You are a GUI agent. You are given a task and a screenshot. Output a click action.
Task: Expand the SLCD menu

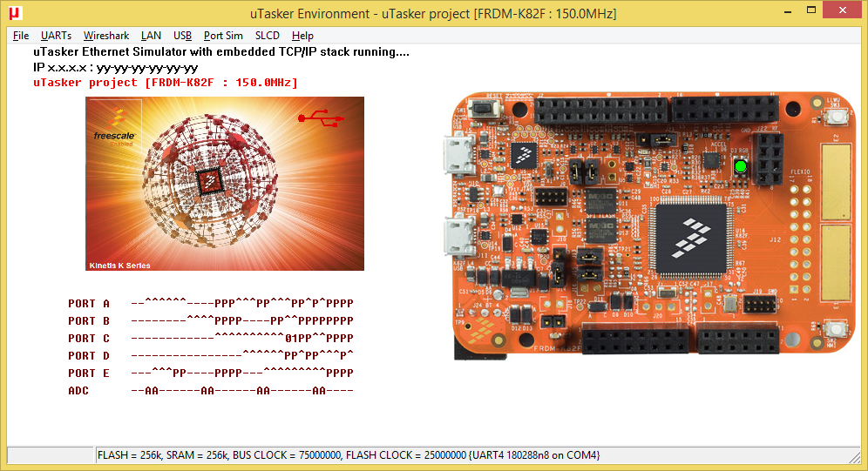click(x=268, y=36)
